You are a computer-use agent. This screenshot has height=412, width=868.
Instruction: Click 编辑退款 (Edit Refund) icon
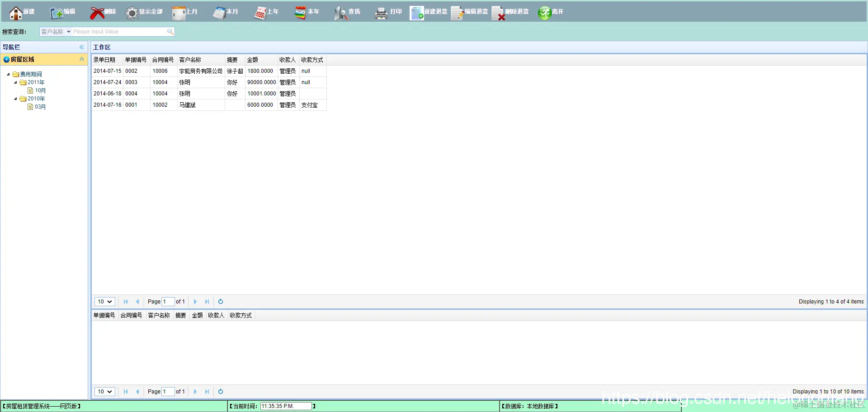click(458, 13)
